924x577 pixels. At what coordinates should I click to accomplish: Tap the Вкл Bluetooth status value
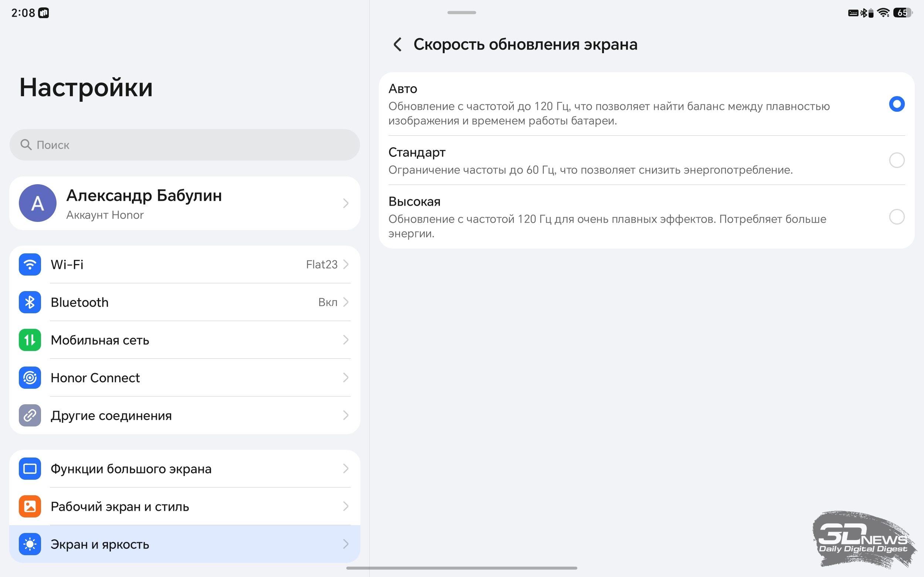pos(327,302)
